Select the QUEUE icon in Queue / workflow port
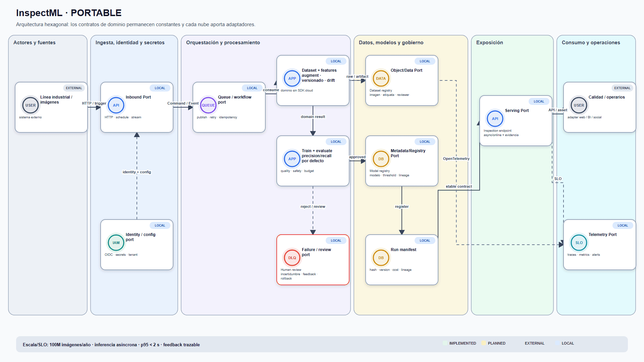This screenshot has width=644, height=362. click(x=208, y=105)
